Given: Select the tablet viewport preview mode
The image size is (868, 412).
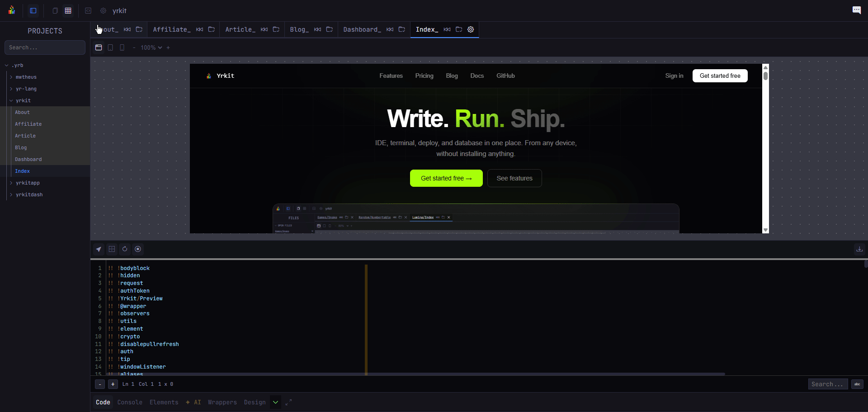Looking at the screenshot, I should tap(110, 47).
